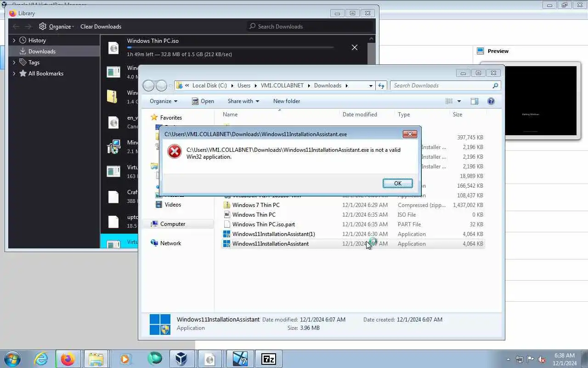Click the Windows Explorer taskbar icon
This screenshot has height=368, width=588.
click(96, 359)
